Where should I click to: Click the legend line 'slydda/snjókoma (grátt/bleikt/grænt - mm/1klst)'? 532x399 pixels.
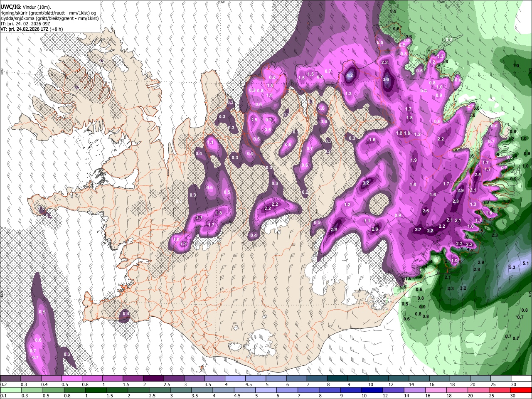tap(49, 18)
